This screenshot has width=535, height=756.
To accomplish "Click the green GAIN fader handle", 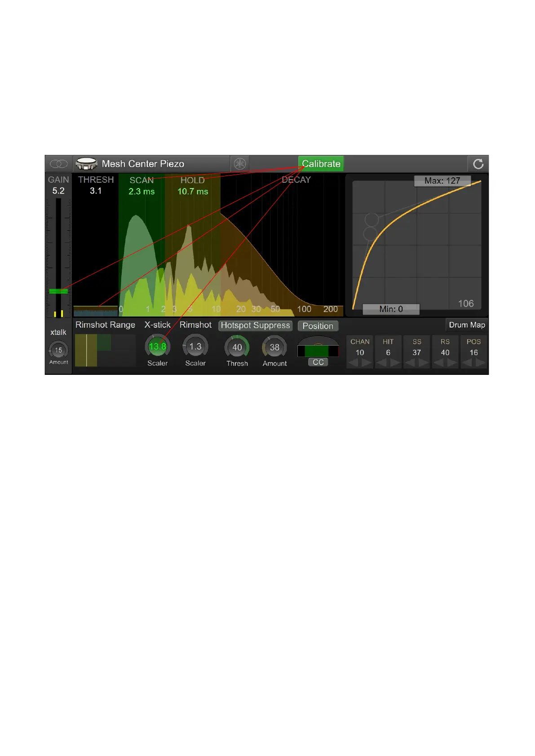I will (x=58, y=291).
